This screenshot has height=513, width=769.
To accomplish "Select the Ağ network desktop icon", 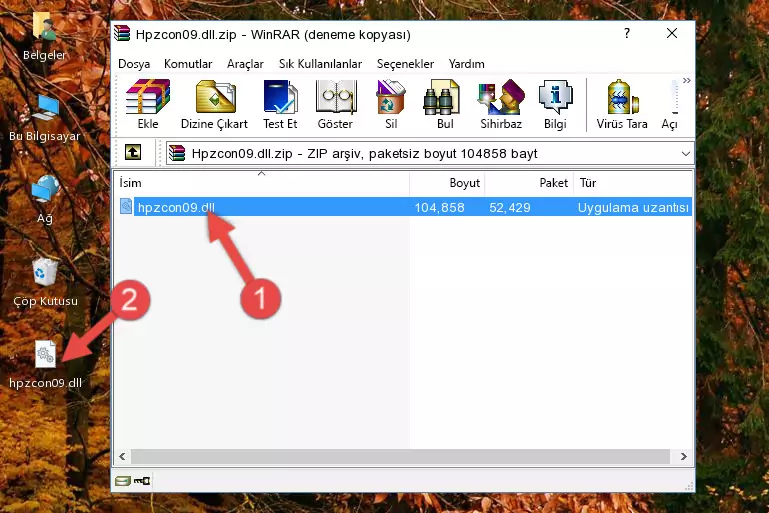I will tap(45, 200).
